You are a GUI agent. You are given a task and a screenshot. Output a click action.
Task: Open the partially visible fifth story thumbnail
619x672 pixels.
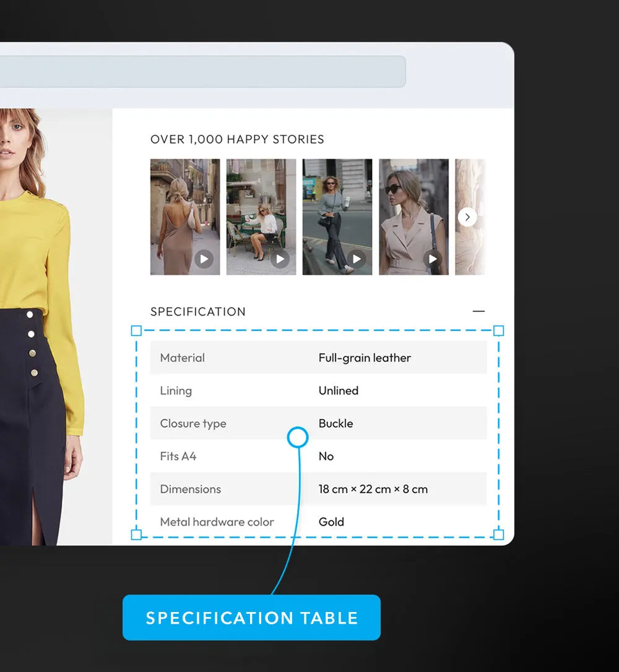(470, 248)
